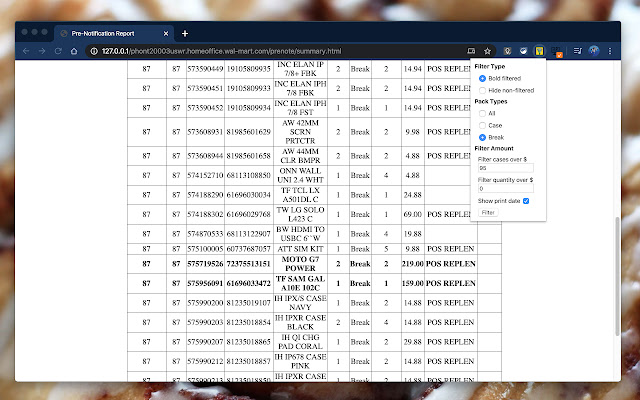Toggle the yellow filter funnel extension

click(540, 51)
